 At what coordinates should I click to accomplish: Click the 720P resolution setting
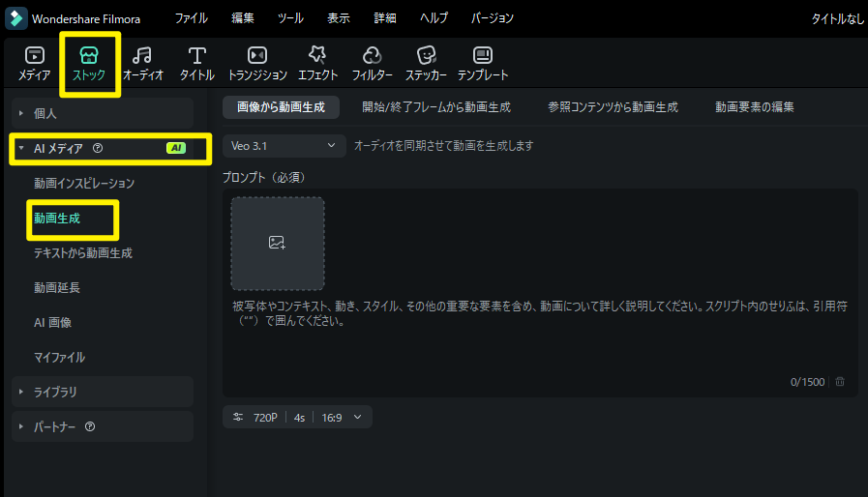pos(265,418)
